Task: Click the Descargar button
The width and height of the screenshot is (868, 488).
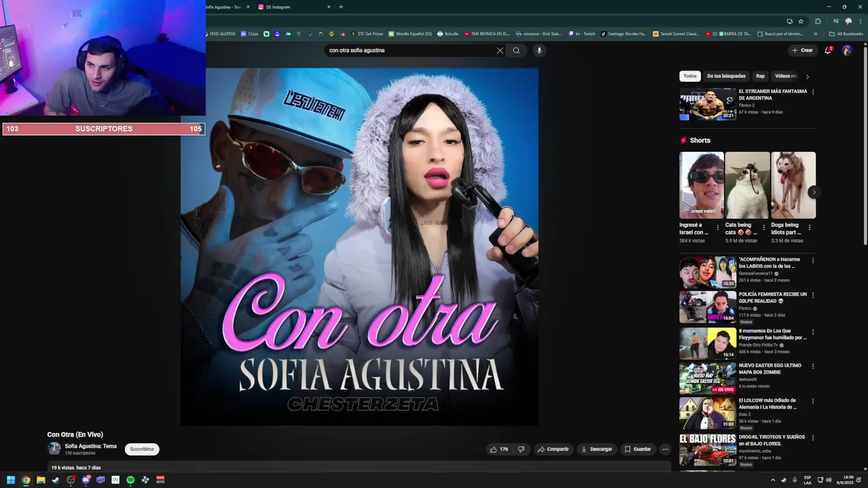Action: coord(596,449)
